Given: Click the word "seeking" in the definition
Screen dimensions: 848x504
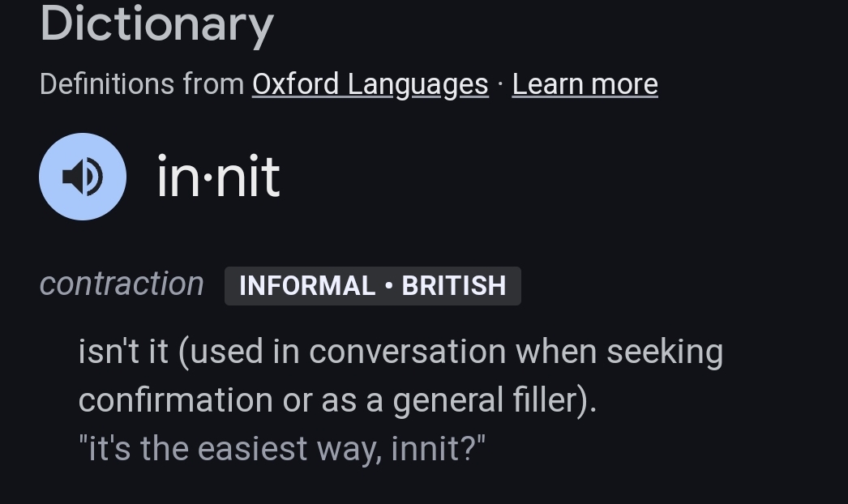Looking at the screenshot, I should 665,352.
